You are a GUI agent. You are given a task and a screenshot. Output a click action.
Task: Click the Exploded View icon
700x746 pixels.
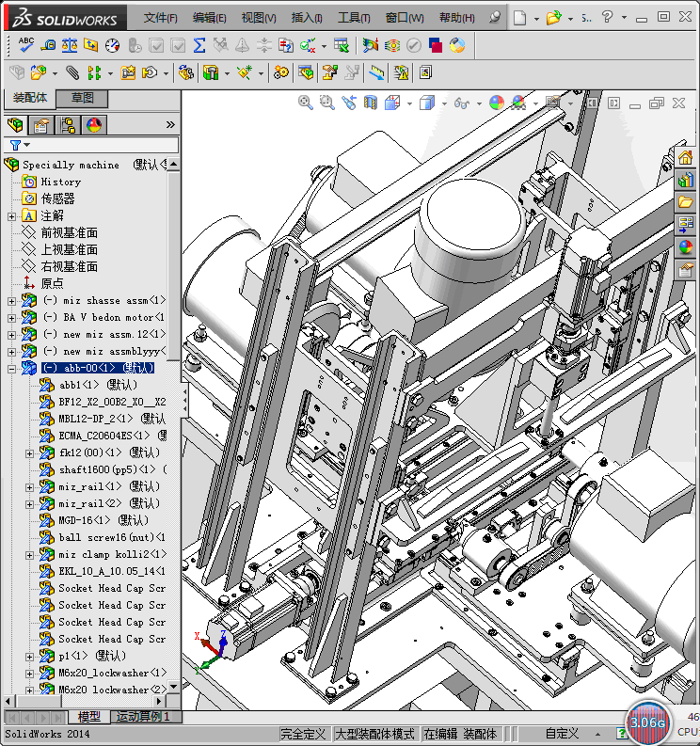(330, 72)
